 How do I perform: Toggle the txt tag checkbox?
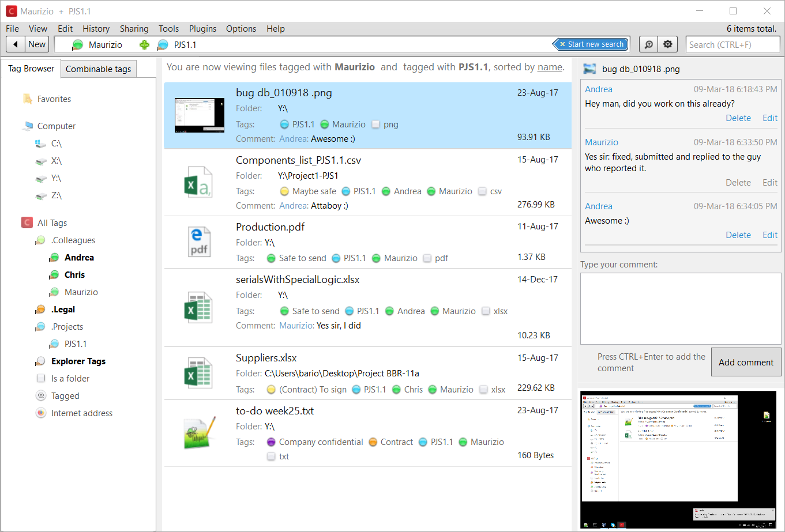pos(272,456)
